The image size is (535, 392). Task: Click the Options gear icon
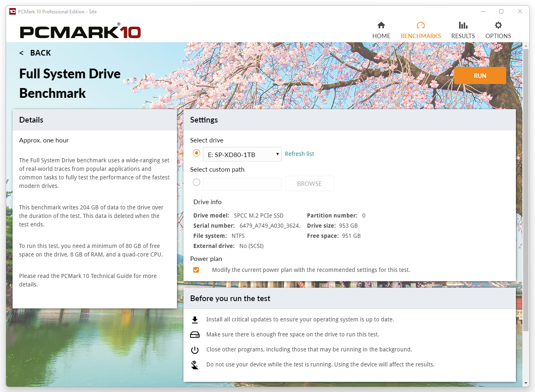point(498,25)
